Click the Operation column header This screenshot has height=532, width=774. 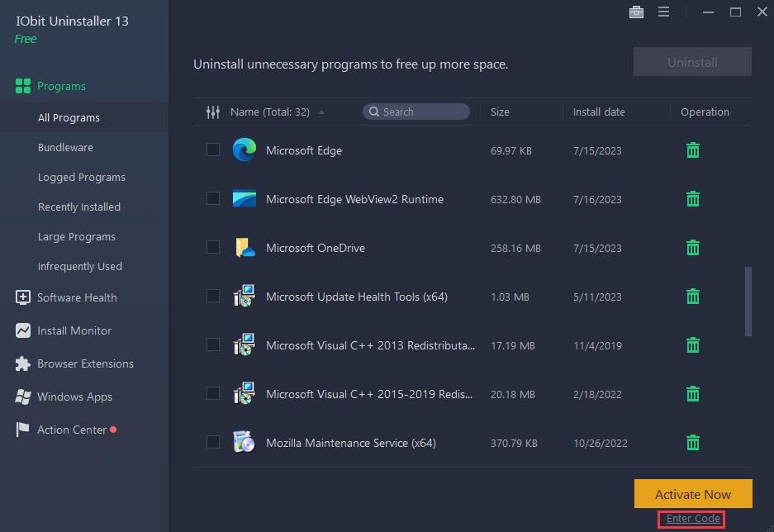click(x=705, y=112)
